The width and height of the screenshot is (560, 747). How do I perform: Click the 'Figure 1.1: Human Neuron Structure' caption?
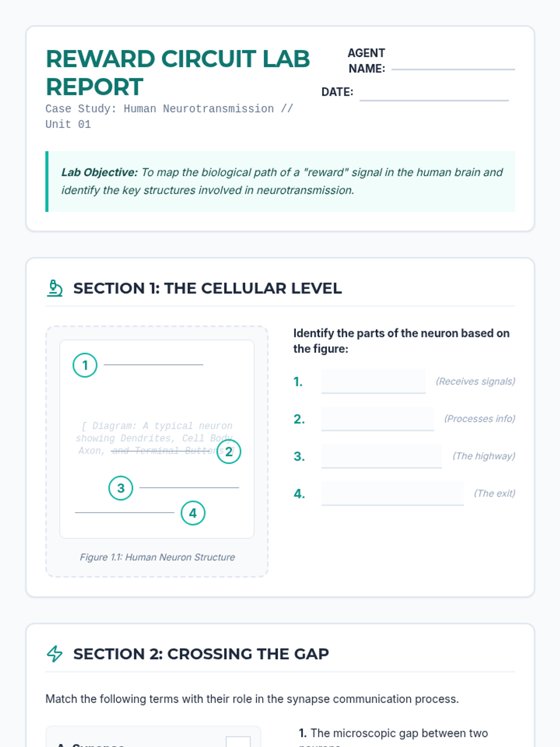157,557
